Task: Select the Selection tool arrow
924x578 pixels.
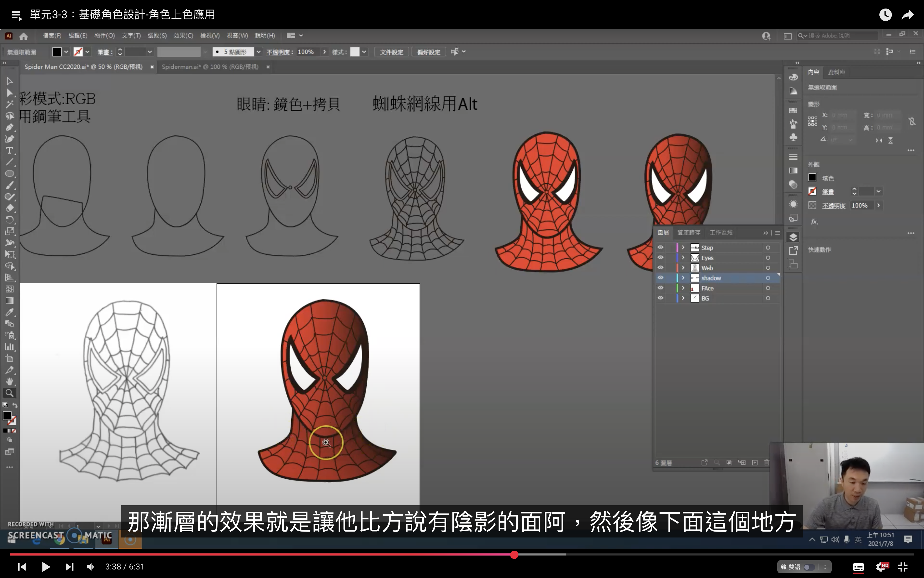Action: click(10, 81)
